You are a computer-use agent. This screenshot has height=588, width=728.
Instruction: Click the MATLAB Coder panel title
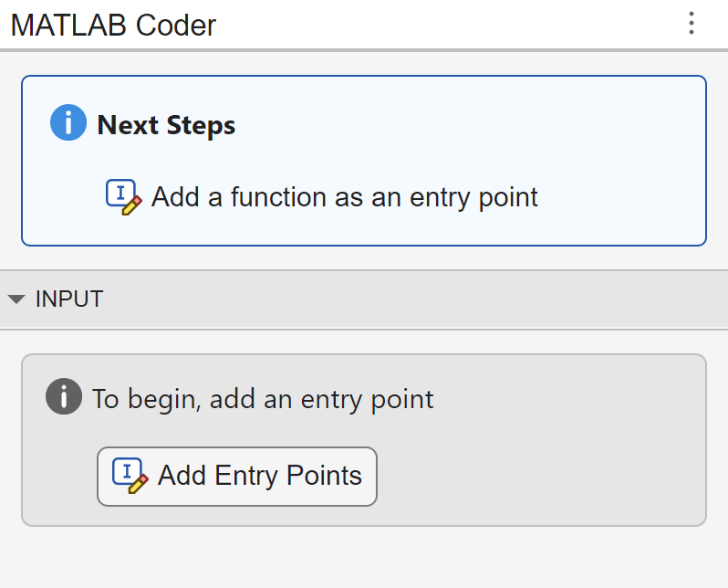[113, 25]
